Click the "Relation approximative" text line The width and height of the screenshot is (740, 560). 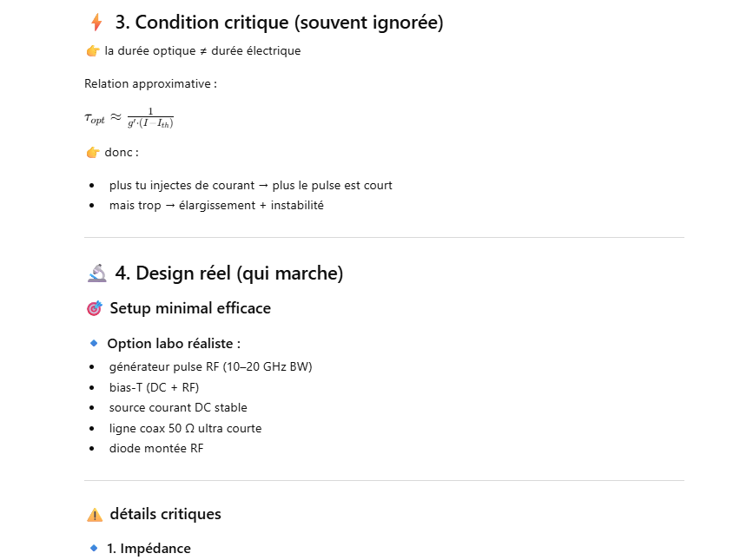pyautogui.click(x=150, y=84)
